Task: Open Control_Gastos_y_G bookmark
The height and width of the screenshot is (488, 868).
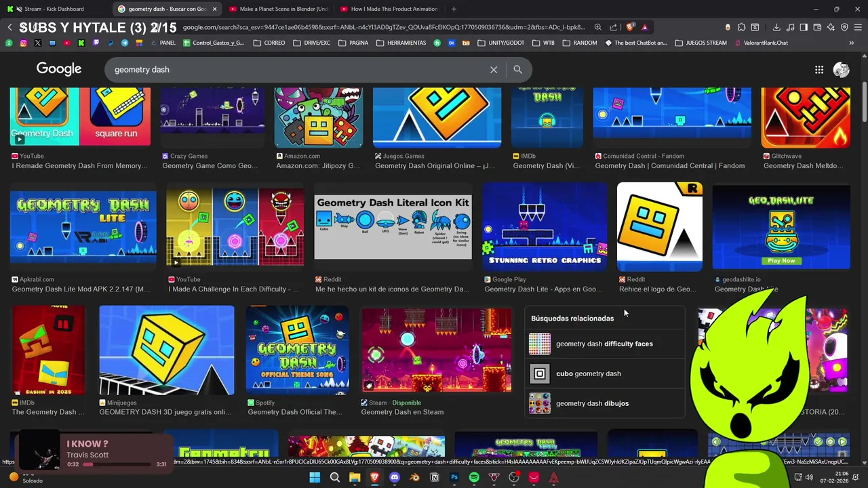Action: click(x=214, y=43)
